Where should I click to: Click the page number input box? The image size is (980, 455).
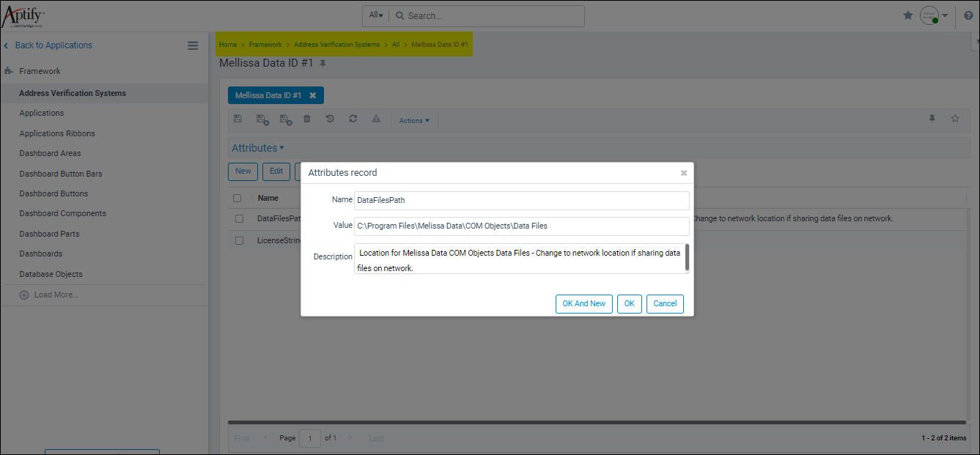[x=310, y=438]
